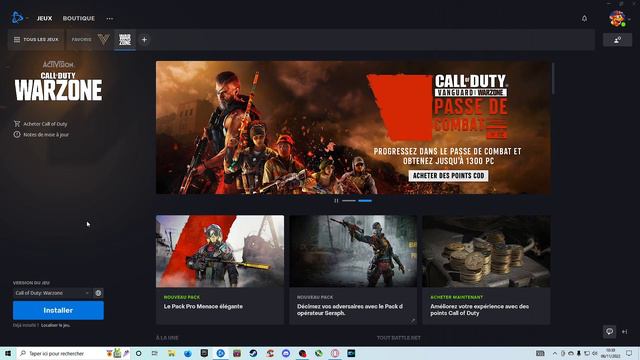Open the profile avatar menu
This screenshot has height=360, width=640.
[x=617, y=18]
